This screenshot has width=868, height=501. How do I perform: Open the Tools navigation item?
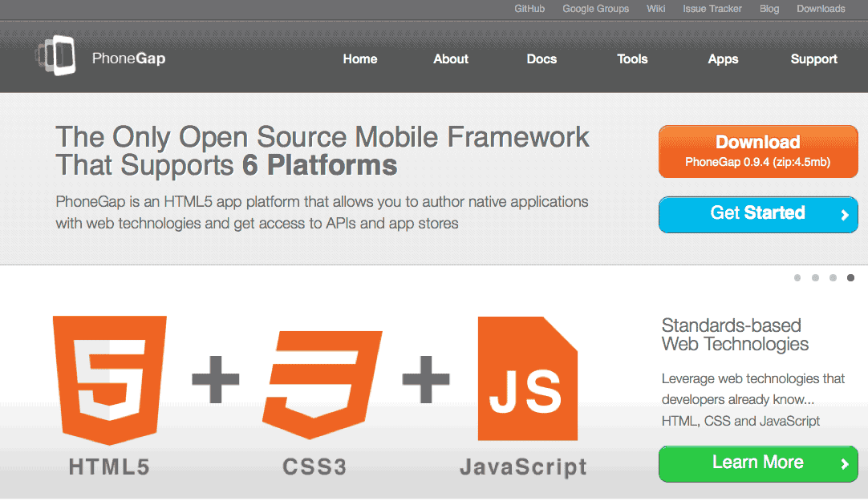632,59
